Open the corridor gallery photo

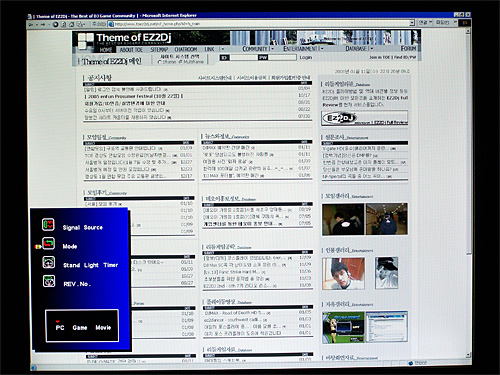386,219
